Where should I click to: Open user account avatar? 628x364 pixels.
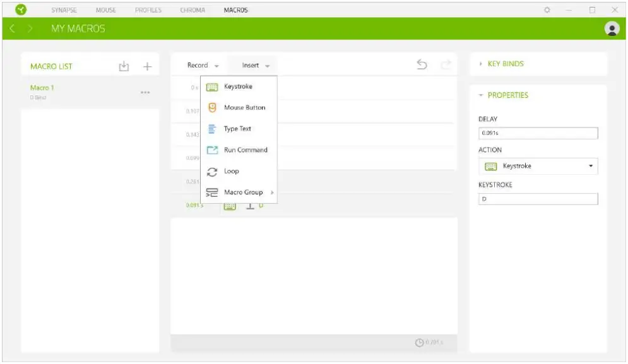click(612, 28)
